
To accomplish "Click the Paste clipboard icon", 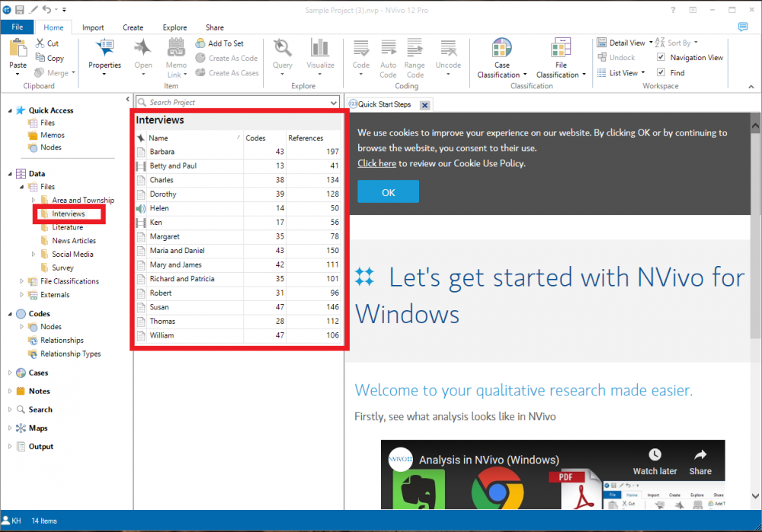I will (x=18, y=48).
